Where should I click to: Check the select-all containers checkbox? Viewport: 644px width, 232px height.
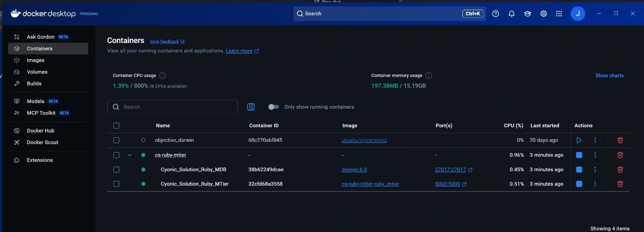[x=116, y=126]
